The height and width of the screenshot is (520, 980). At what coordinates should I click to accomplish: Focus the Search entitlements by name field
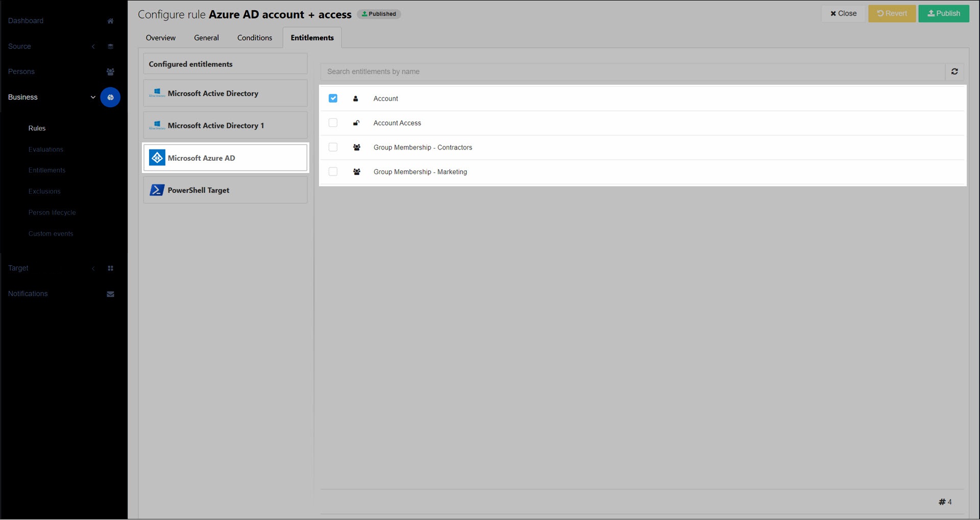click(633, 71)
